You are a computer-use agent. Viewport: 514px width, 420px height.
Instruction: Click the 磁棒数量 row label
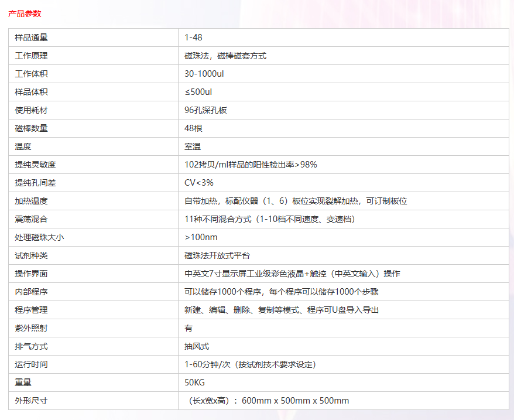pyautogui.click(x=31, y=128)
